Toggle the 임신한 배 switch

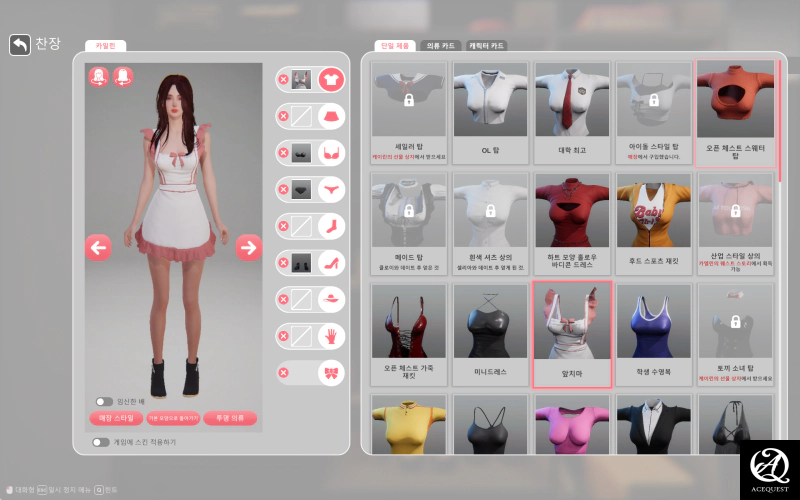(103, 401)
